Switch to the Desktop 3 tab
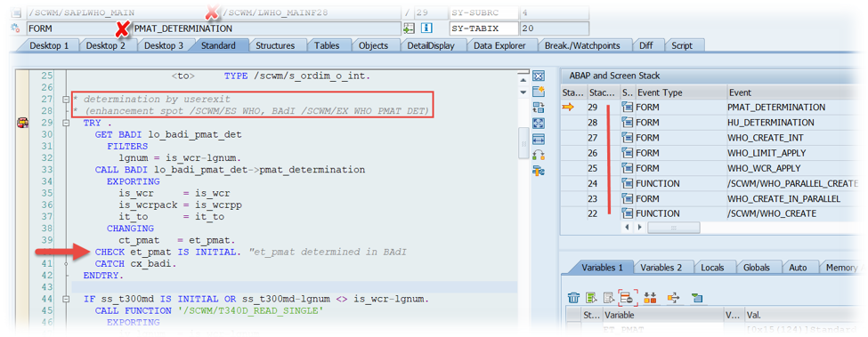Image resolution: width=868 pixels, height=337 pixels. 164,46
